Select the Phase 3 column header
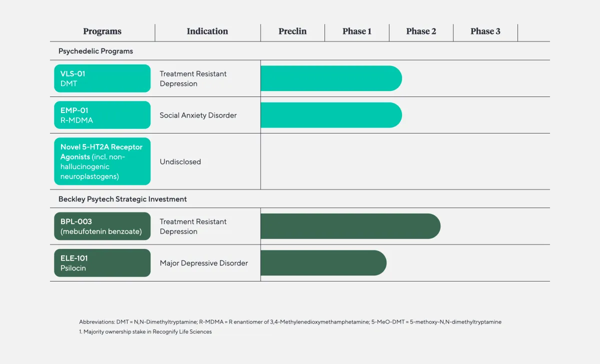Image resolution: width=600 pixels, height=364 pixels. (485, 31)
